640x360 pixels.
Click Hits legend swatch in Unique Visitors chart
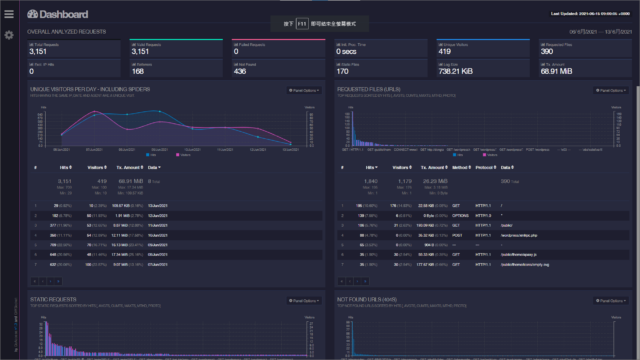pos(148,155)
